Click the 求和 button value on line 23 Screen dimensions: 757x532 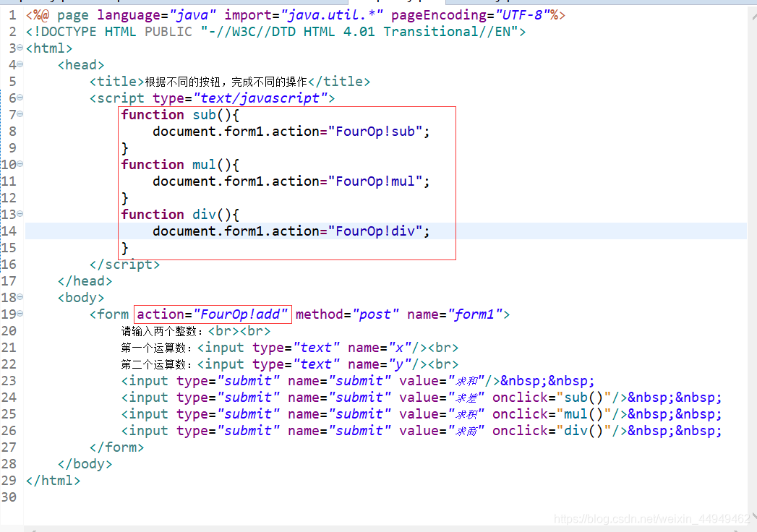[x=466, y=381]
